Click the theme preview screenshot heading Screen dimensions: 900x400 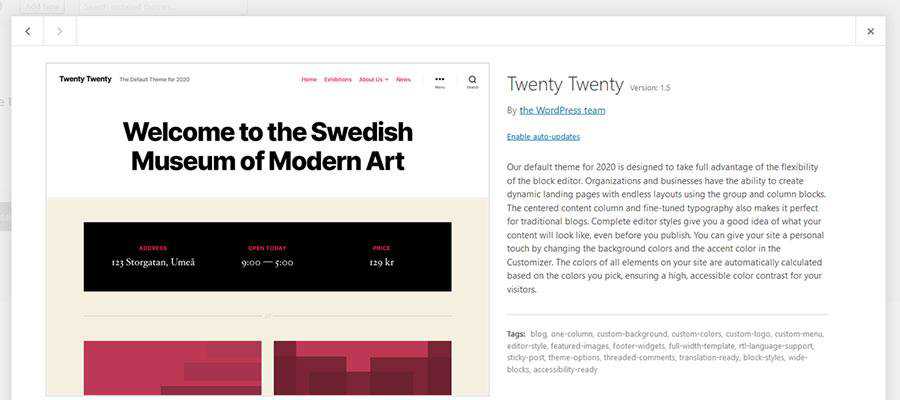point(267,146)
